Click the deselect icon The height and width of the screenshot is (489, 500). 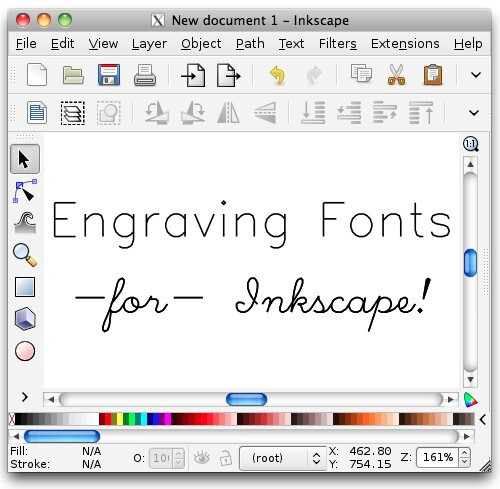pyautogui.click(x=109, y=113)
